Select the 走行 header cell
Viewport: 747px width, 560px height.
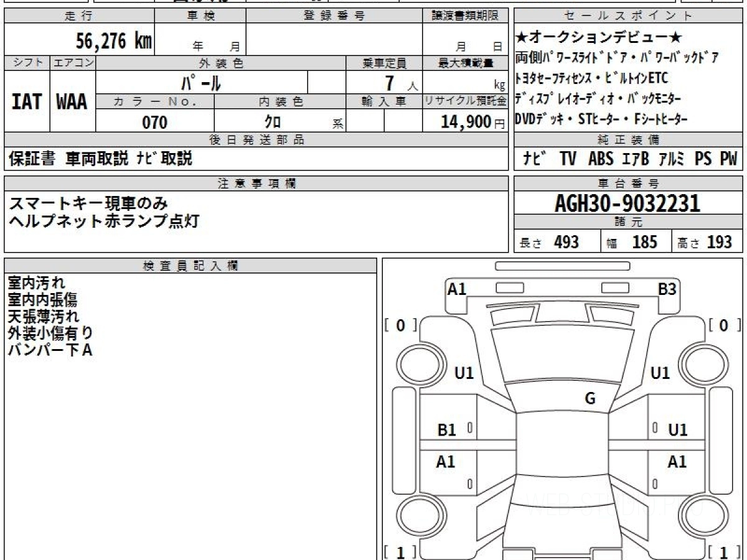coord(79,16)
